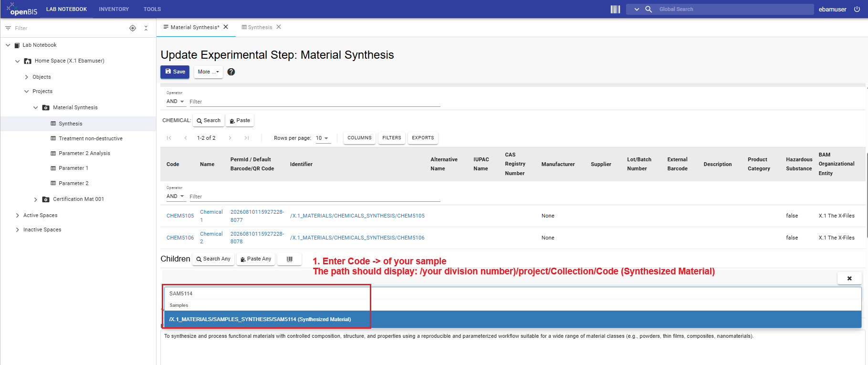Change the rows per page dropdown

coord(323,138)
